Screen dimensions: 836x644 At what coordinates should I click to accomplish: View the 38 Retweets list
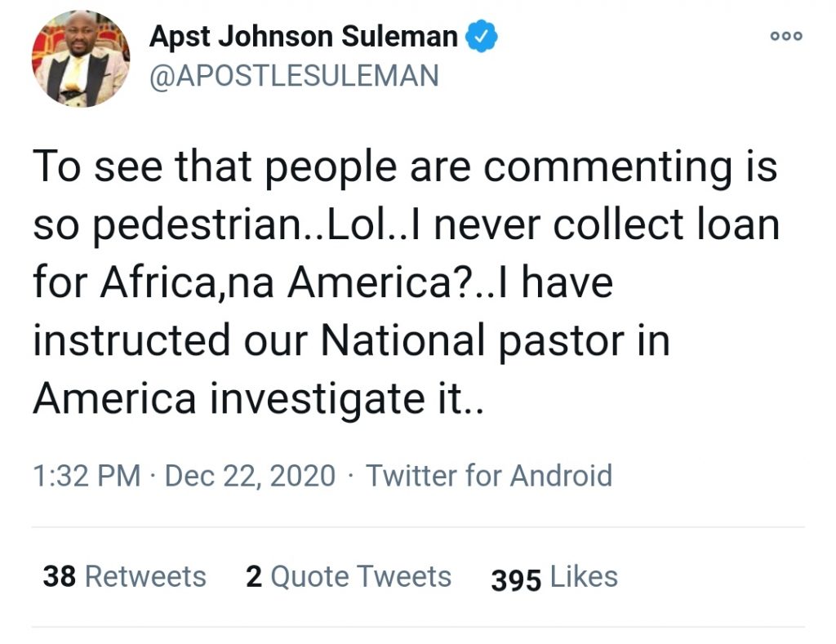click(x=124, y=576)
